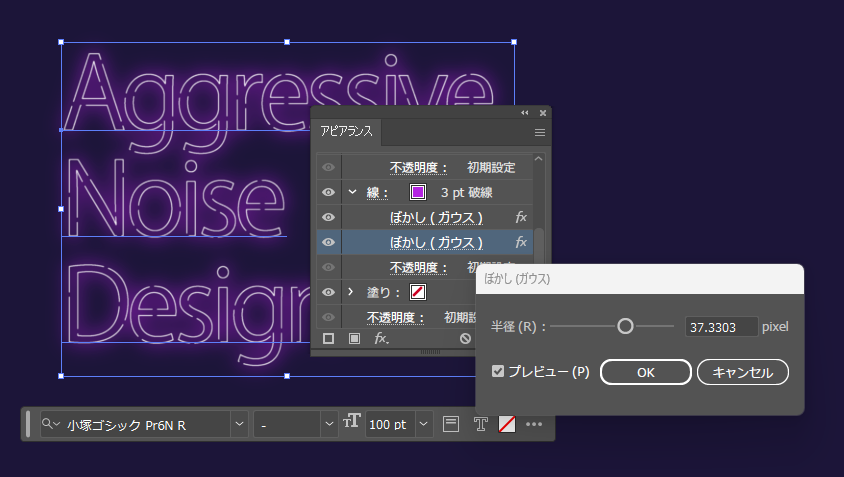Click the Clear Appearance icon
Image resolution: width=844 pixels, height=477 pixels.
point(465,339)
